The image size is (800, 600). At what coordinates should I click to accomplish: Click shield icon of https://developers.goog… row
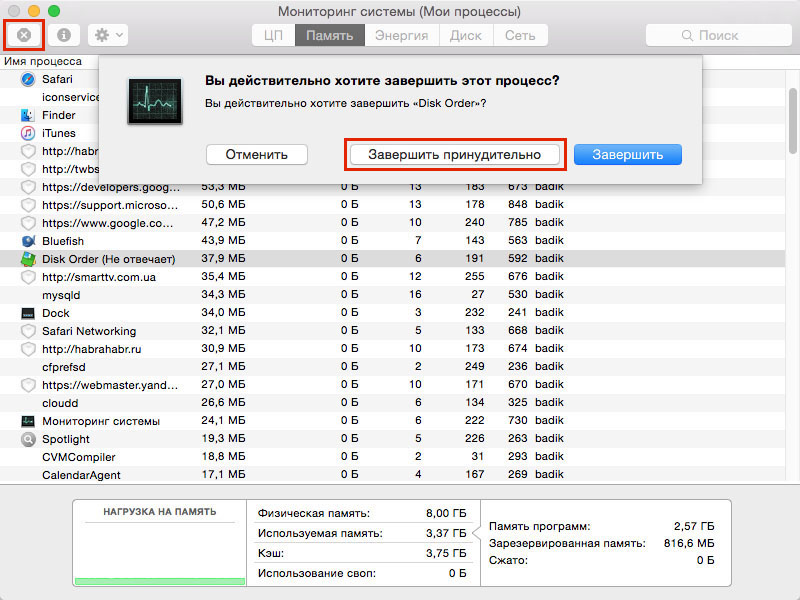[x=28, y=187]
